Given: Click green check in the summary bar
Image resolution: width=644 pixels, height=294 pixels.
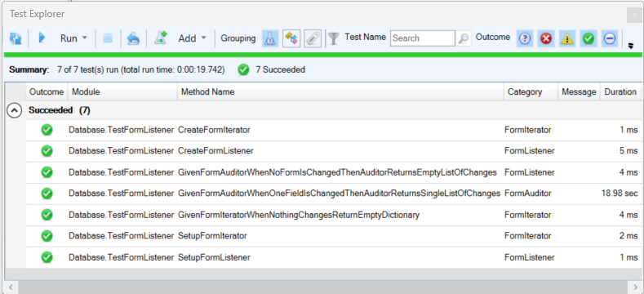Looking at the screenshot, I should [243, 70].
